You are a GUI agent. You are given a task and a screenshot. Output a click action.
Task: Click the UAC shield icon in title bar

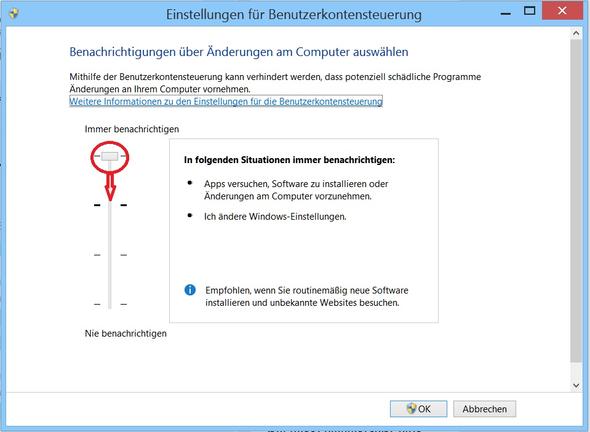(x=14, y=14)
